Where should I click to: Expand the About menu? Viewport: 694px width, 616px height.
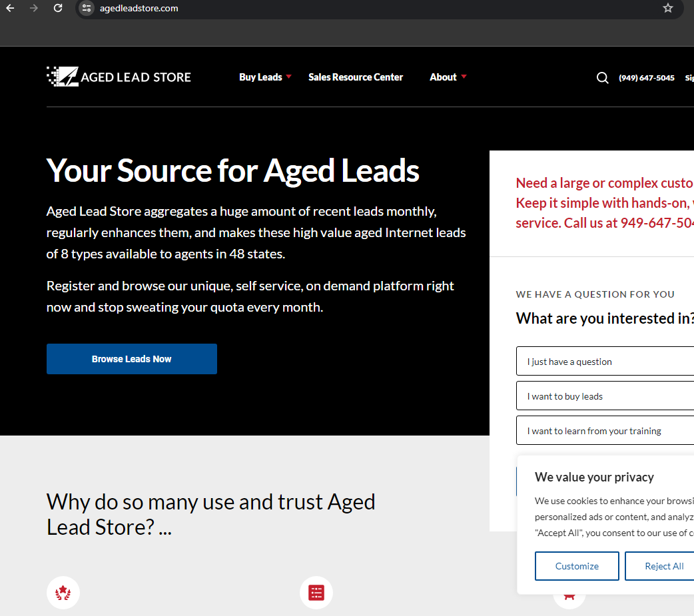click(448, 77)
